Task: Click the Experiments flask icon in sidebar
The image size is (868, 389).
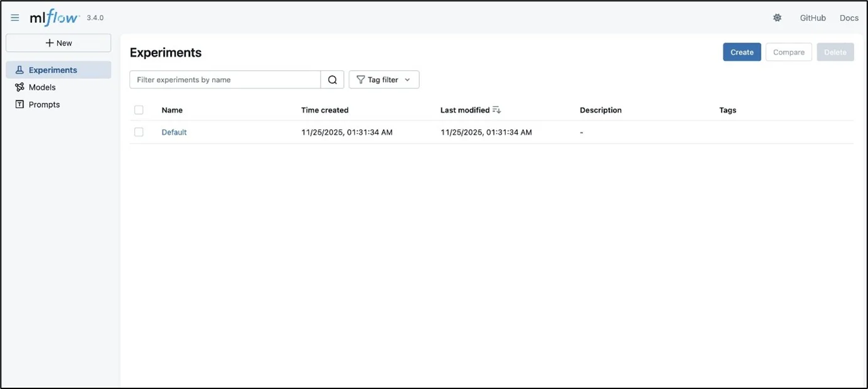Action: [x=19, y=70]
